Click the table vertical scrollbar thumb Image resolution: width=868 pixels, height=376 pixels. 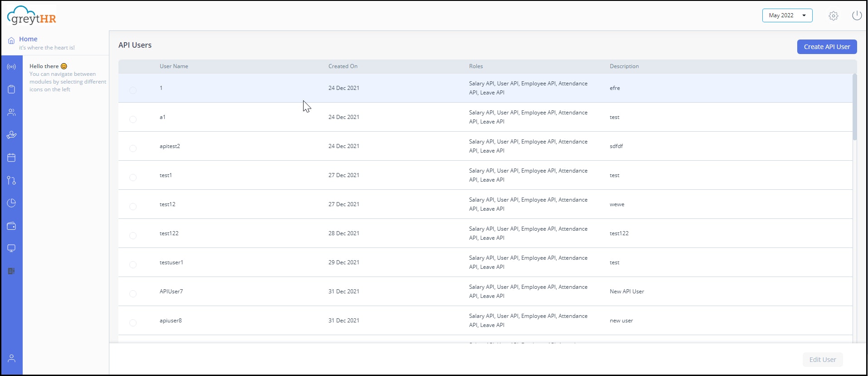[855, 107]
